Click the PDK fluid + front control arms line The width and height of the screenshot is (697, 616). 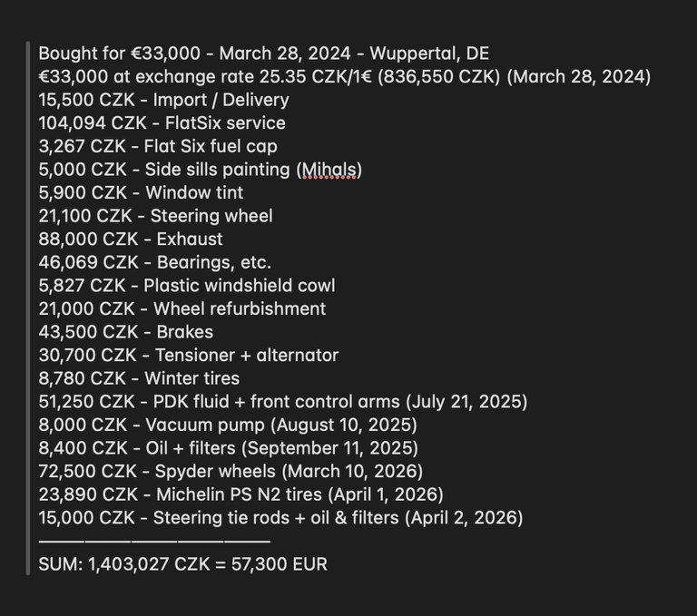click(x=282, y=402)
